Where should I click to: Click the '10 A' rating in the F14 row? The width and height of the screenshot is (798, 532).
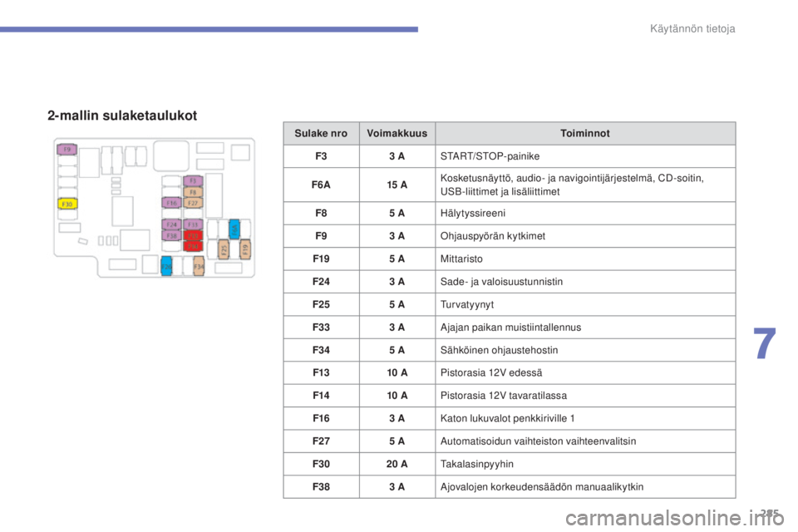tap(397, 396)
